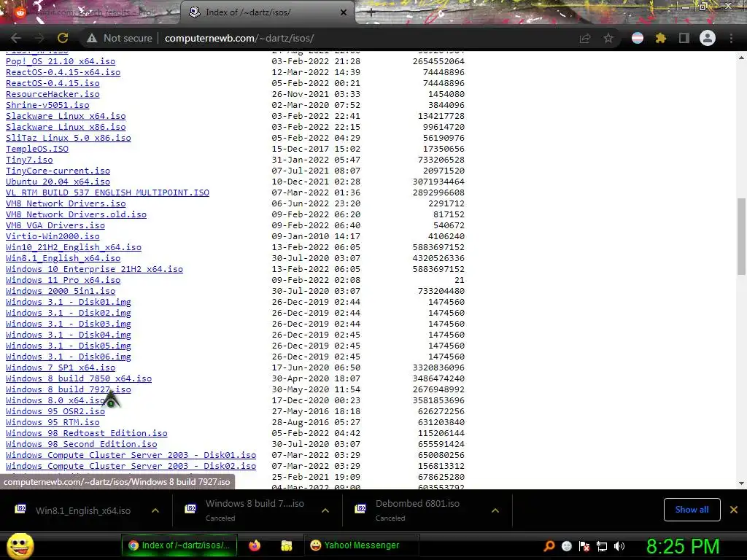The image size is (747, 560).
Task: Open Shrine-v5051.iso link
Action: pyautogui.click(x=47, y=105)
